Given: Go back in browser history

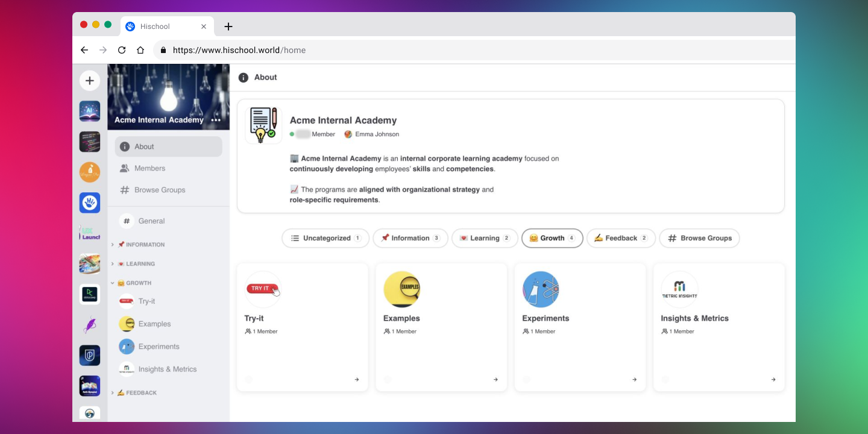Looking at the screenshot, I should click(84, 50).
